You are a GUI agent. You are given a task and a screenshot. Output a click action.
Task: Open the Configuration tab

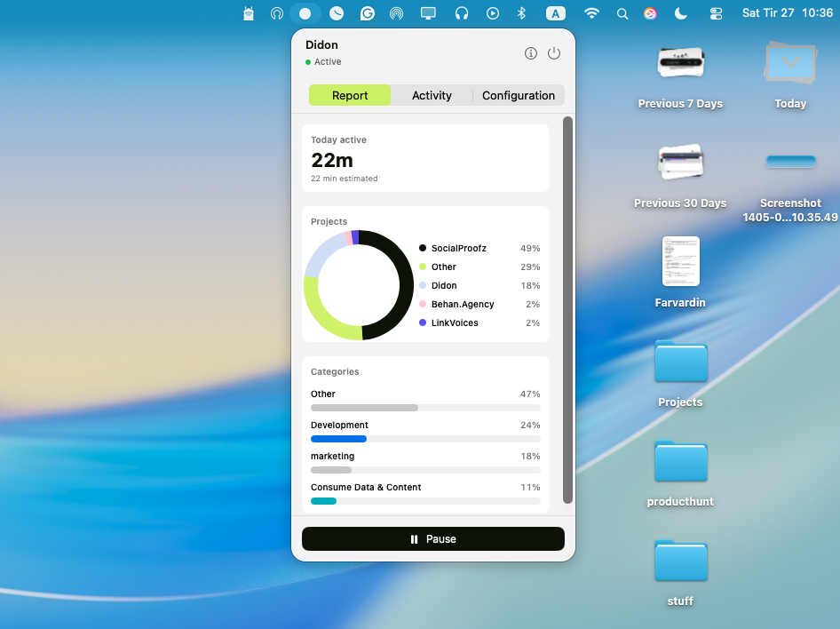(x=519, y=95)
